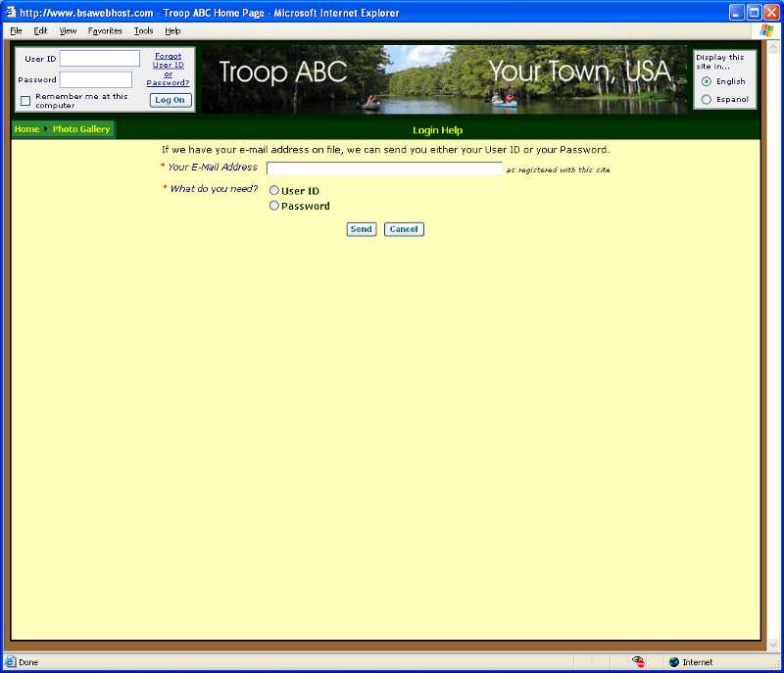Image resolution: width=784 pixels, height=673 pixels.
Task: Click the 'Display this site in...' label
Action: pyautogui.click(x=719, y=62)
